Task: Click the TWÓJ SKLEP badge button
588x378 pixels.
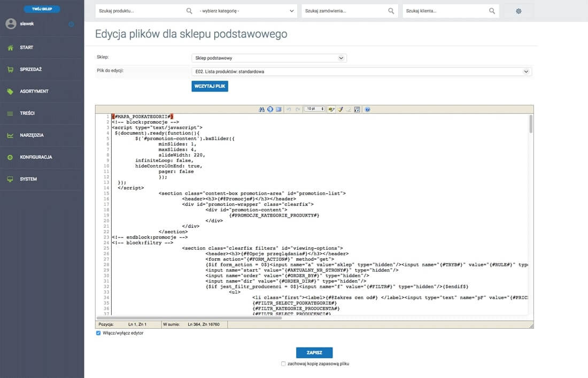Action: (42, 9)
